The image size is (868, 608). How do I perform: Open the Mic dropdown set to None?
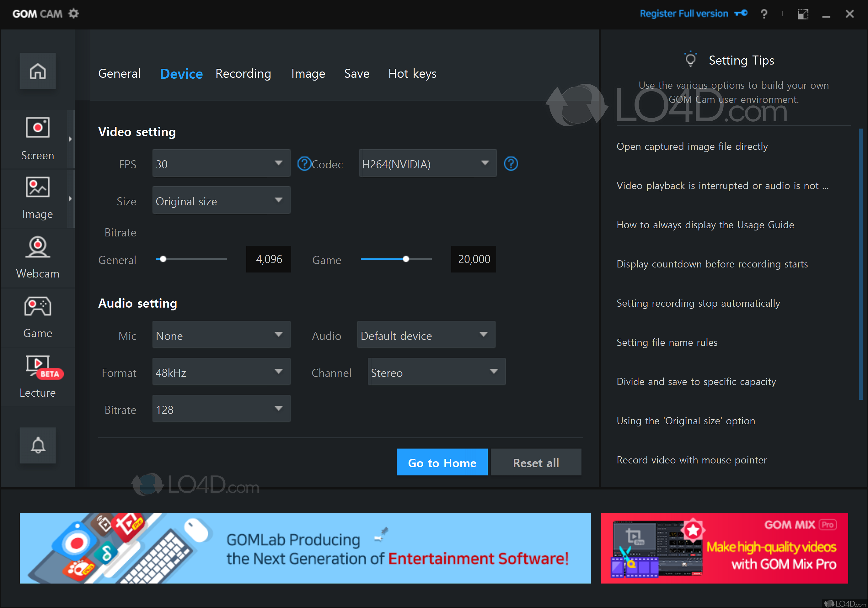pyautogui.click(x=222, y=335)
